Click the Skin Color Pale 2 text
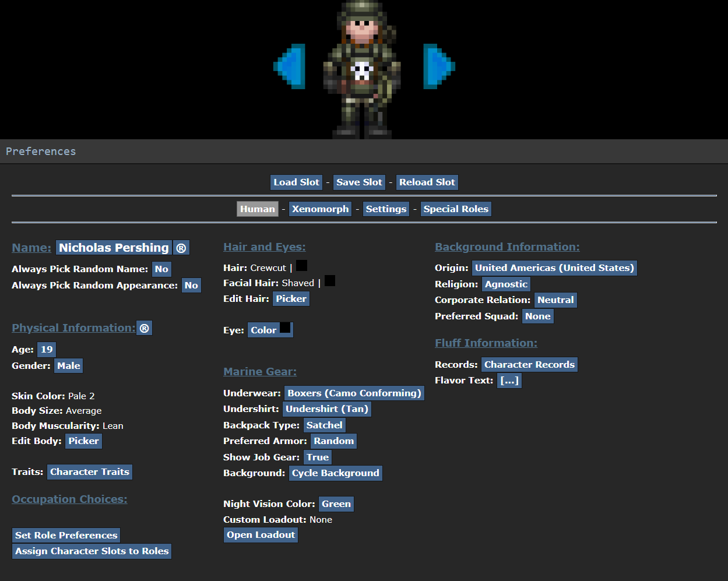This screenshot has height=581, width=728. pyautogui.click(x=53, y=396)
